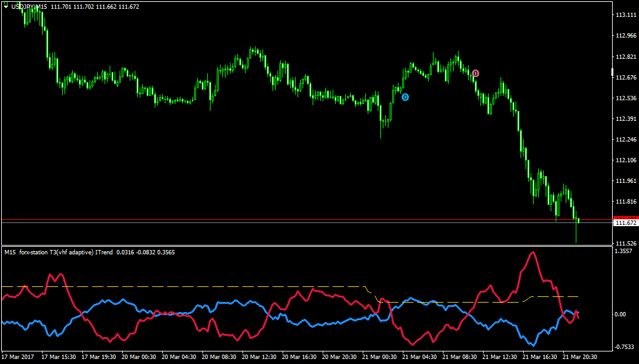This screenshot has height=364, width=639.
Task: Click the 113.111 price scale label
Action: tap(626, 14)
